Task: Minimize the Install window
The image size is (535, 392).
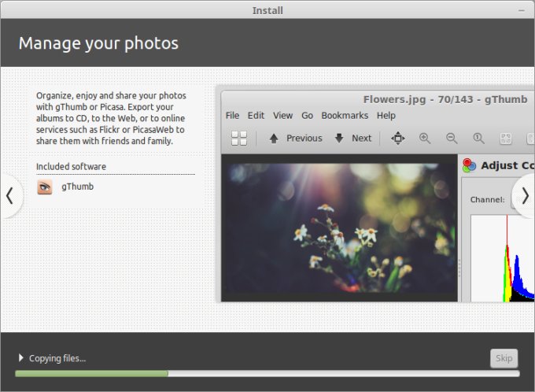Action: coord(522,10)
